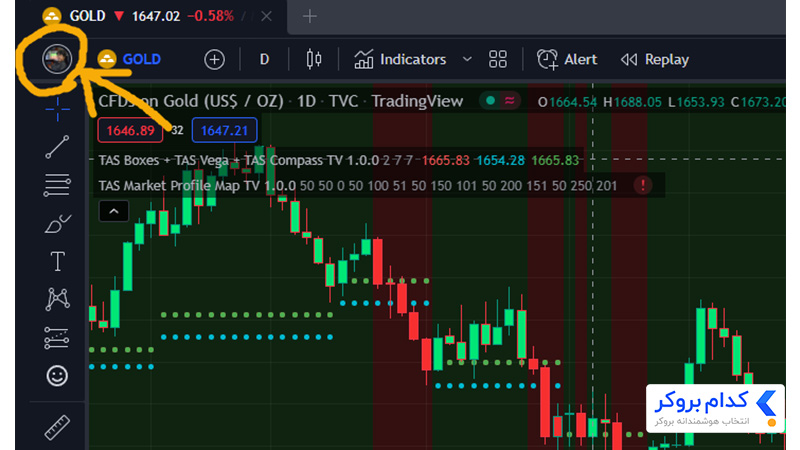Select the brush drawing tool
The height and width of the screenshot is (450, 800).
point(57,223)
